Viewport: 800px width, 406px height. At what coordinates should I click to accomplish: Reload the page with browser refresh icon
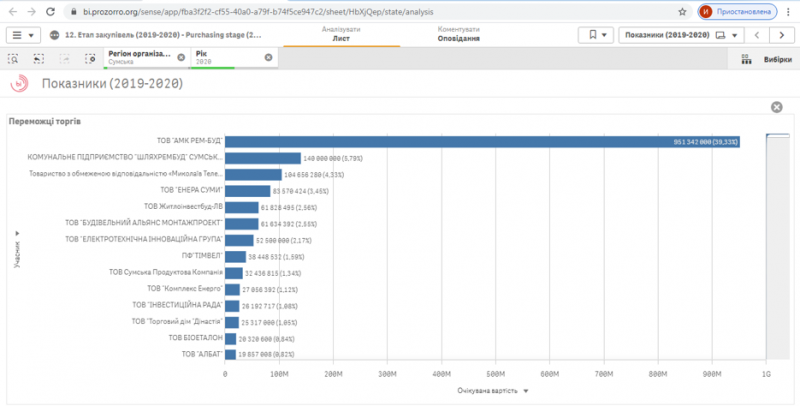(x=50, y=11)
